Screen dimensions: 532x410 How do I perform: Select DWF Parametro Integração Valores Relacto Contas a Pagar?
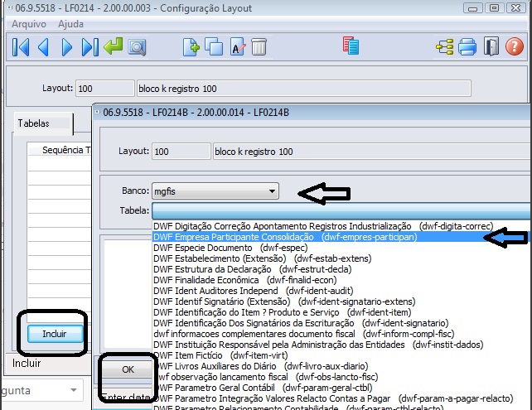(341, 398)
